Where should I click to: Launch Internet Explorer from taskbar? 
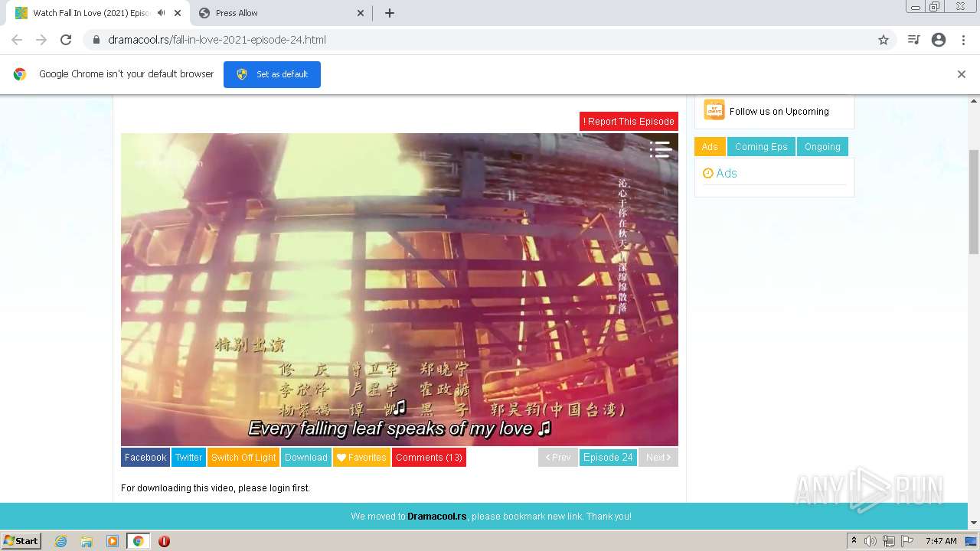click(61, 541)
